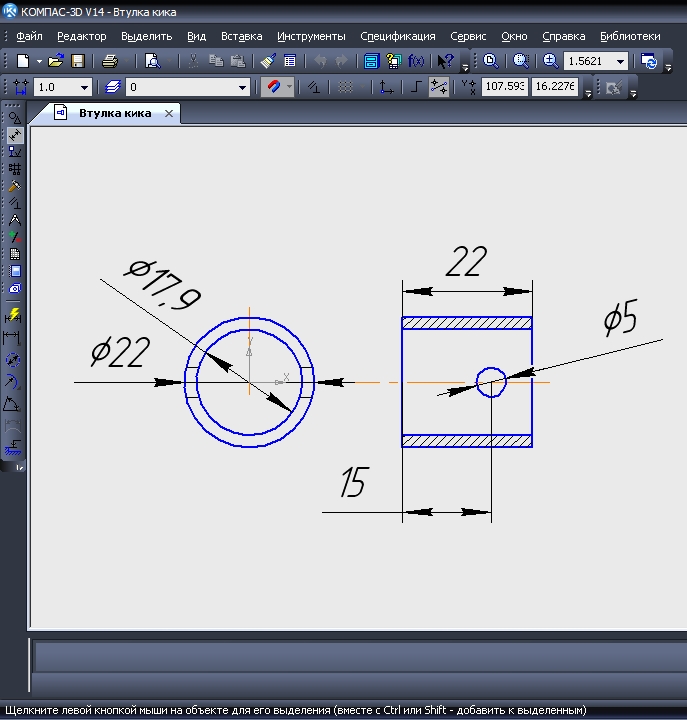Open the Сервис menu
The image size is (687, 720).
[x=468, y=36]
